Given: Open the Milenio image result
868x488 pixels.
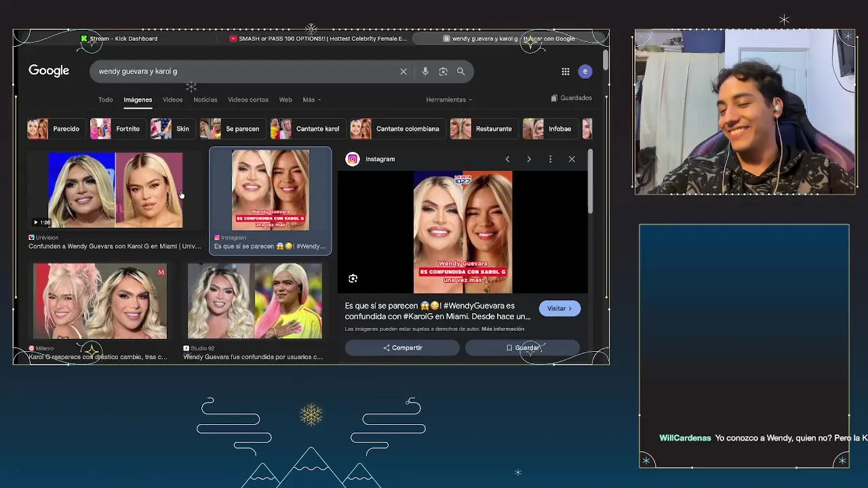Looking at the screenshot, I should (x=100, y=301).
